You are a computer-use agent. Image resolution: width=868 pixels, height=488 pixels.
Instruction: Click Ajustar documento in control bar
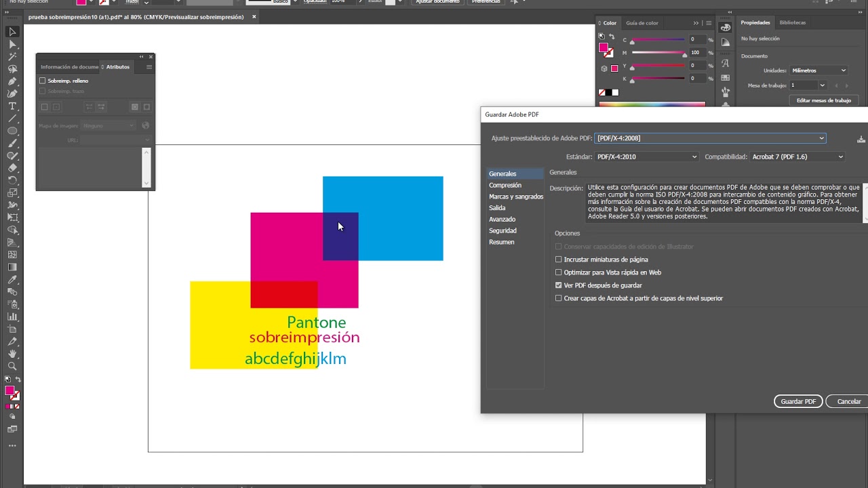coord(437,2)
